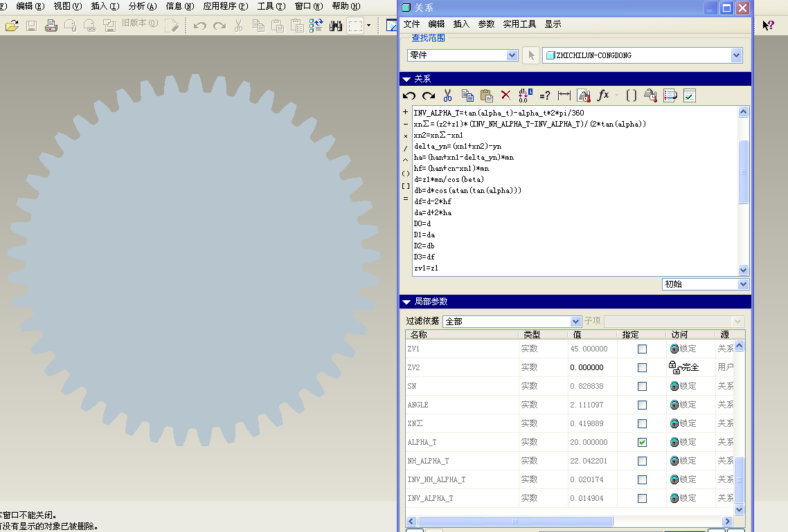This screenshot has height=532, width=788.
Task: Click Copy icon in Relations toolbar
Action: [x=467, y=95]
